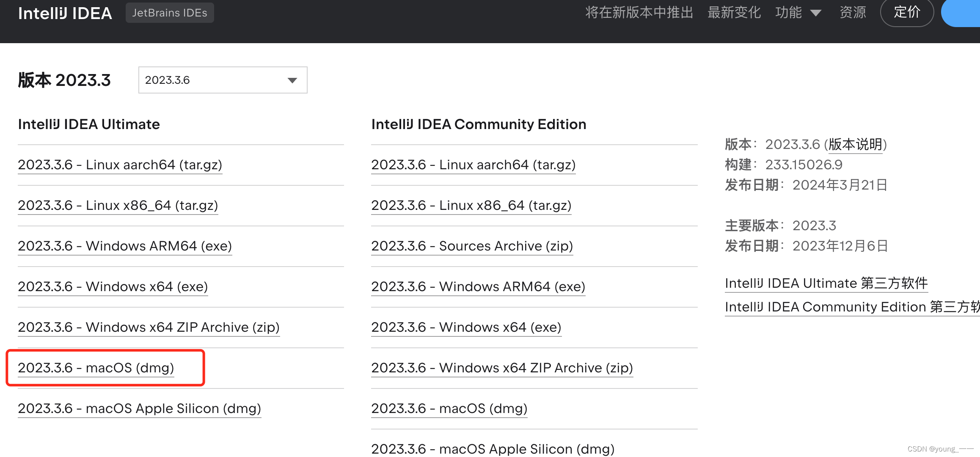This screenshot has height=457, width=980.
Task: Open IntelliJ IDEA Ultimate 第三方软件 link
Action: tap(826, 283)
